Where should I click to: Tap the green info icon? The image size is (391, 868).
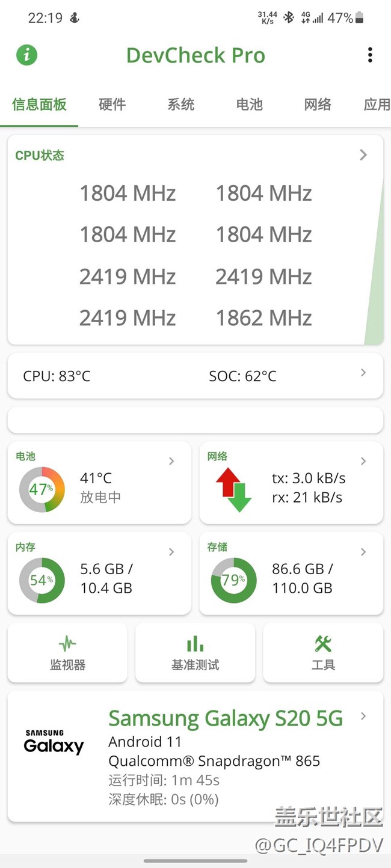pyautogui.click(x=26, y=55)
